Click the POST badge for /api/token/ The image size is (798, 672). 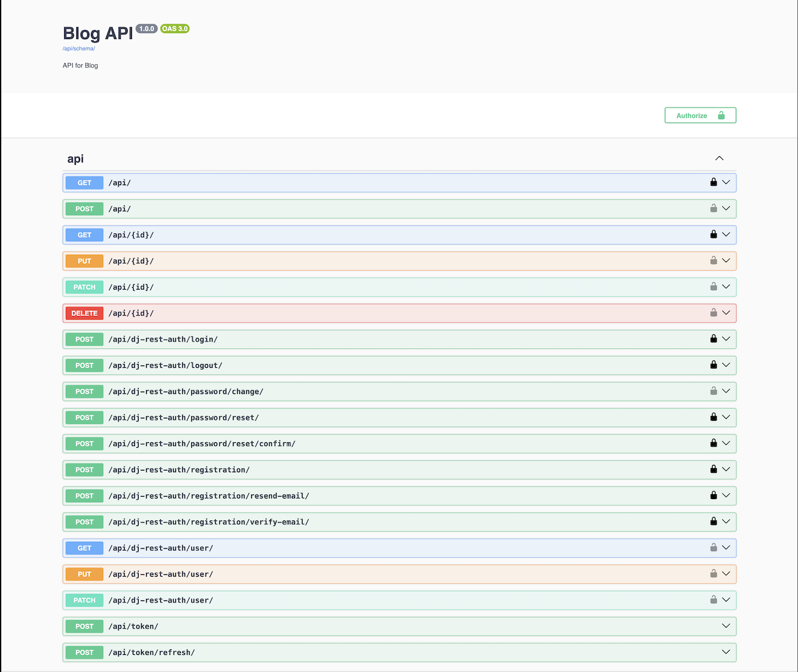(84, 626)
